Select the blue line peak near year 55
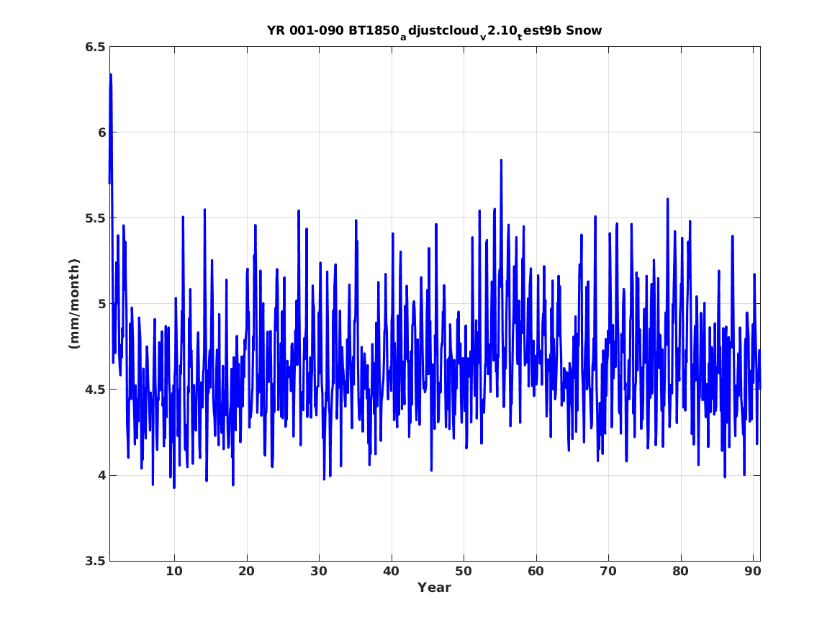 (x=501, y=161)
